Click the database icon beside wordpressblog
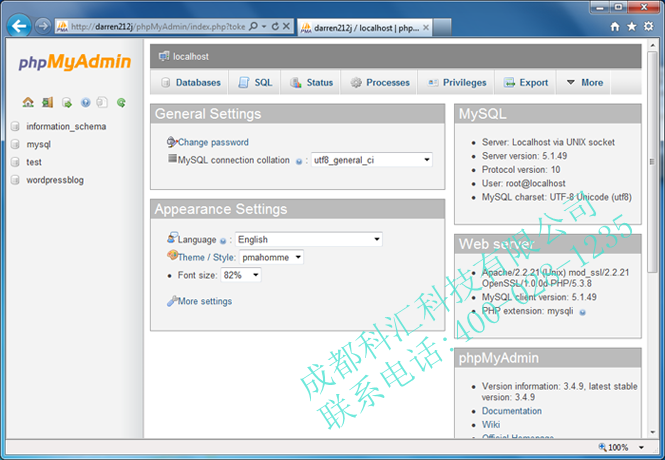The height and width of the screenshot is (460, 665). pyautogui.click(x=15, y=180)
